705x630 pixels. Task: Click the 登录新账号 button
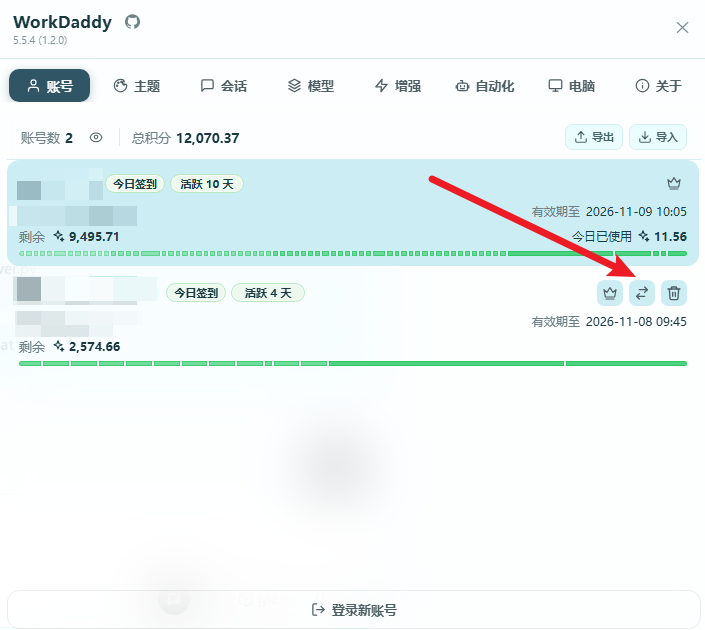pyautogui.click(x=354, y=610)
